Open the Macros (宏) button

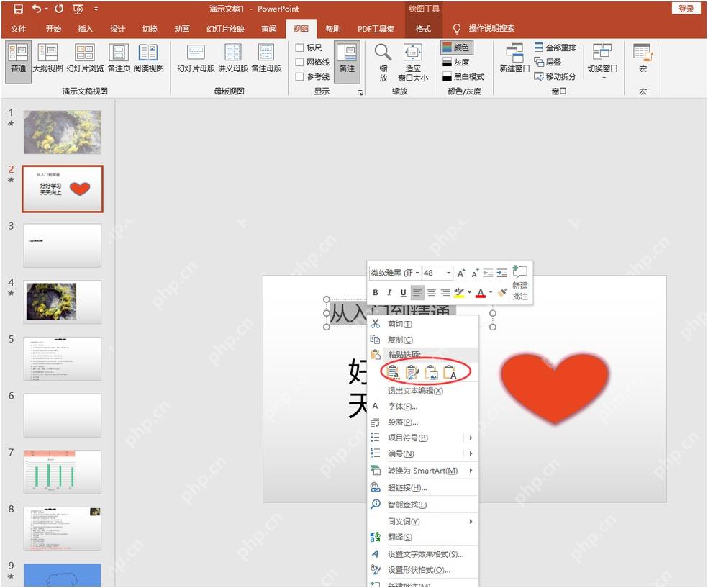[x=643, y=58]
